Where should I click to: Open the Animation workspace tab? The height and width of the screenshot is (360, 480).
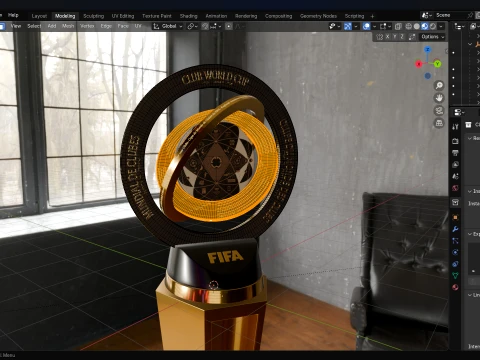click(x=216, y=16)
